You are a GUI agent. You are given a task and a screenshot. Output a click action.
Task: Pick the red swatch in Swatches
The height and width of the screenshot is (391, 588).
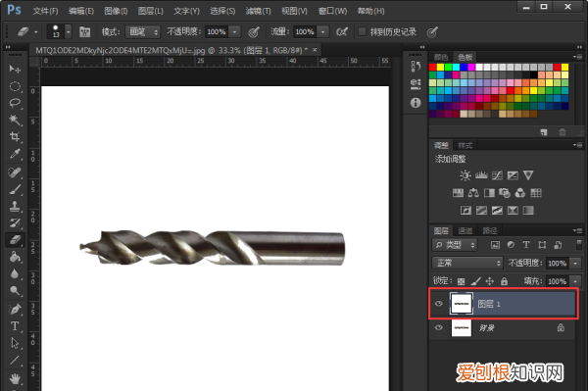pyautogui.click(x=433, y=67)
